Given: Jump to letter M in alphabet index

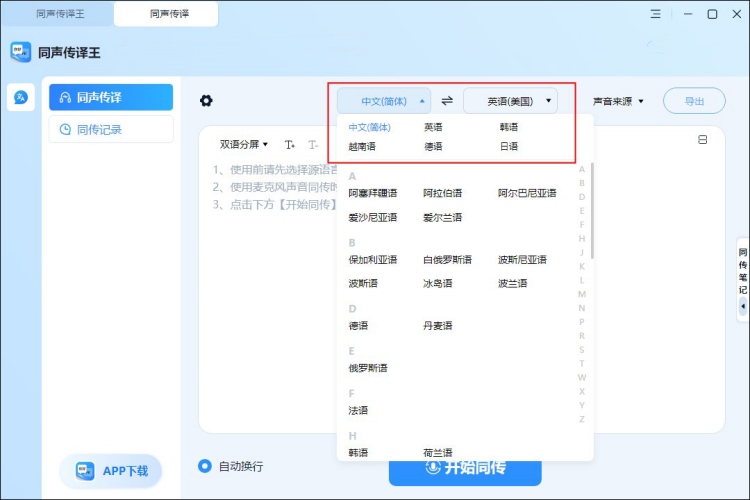Looking at the screenshot, I should (582, 294).
